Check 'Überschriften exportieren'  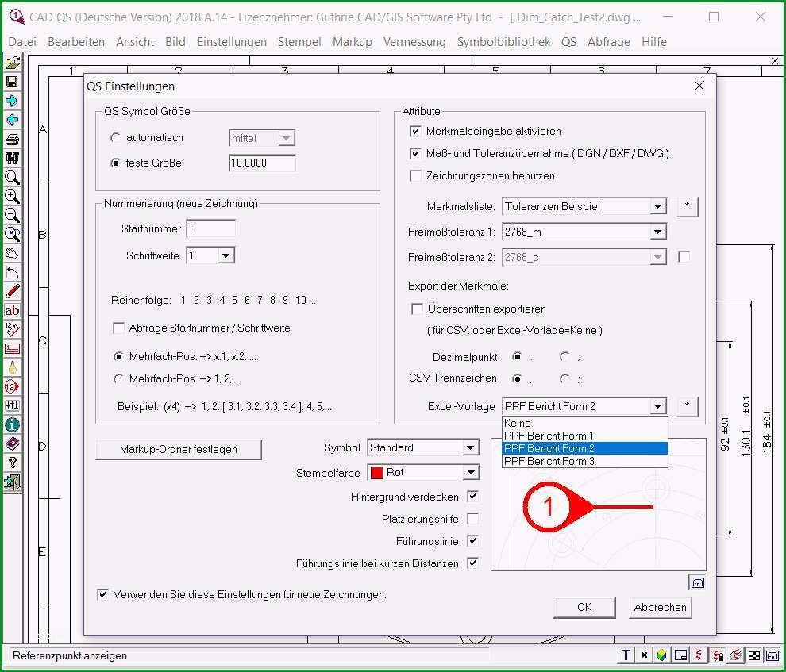click(x=417, y=309)
